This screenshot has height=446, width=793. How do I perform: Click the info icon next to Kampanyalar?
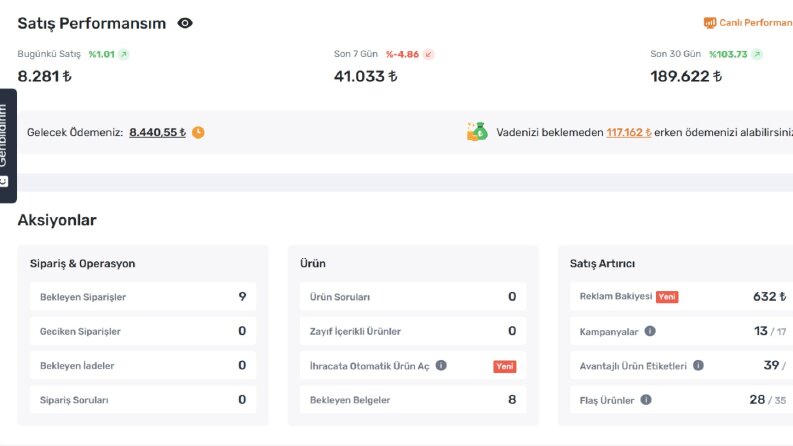pos(650,331)
